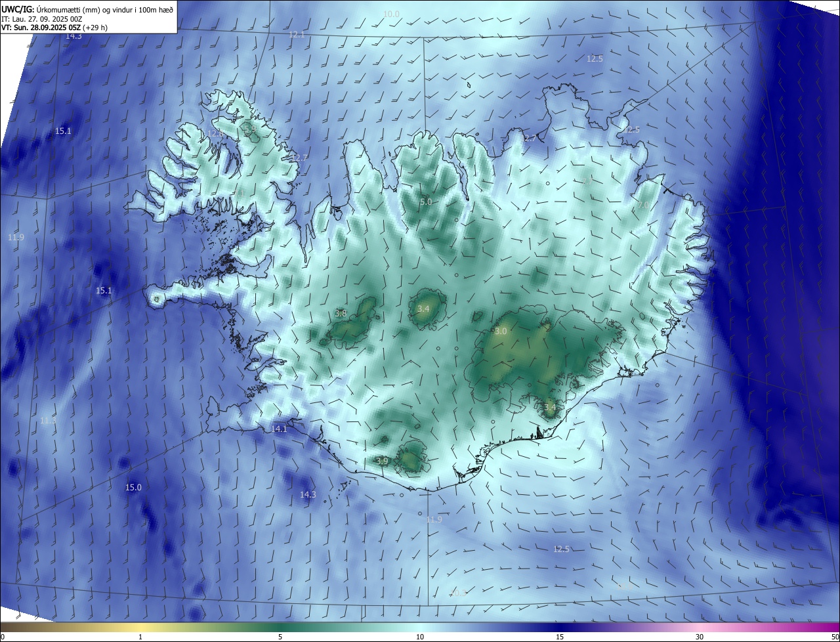Image resolution: width=840 pixels, height=642 pixels.
Task: Click the 12.1 value label on the map
Action: 297,34
